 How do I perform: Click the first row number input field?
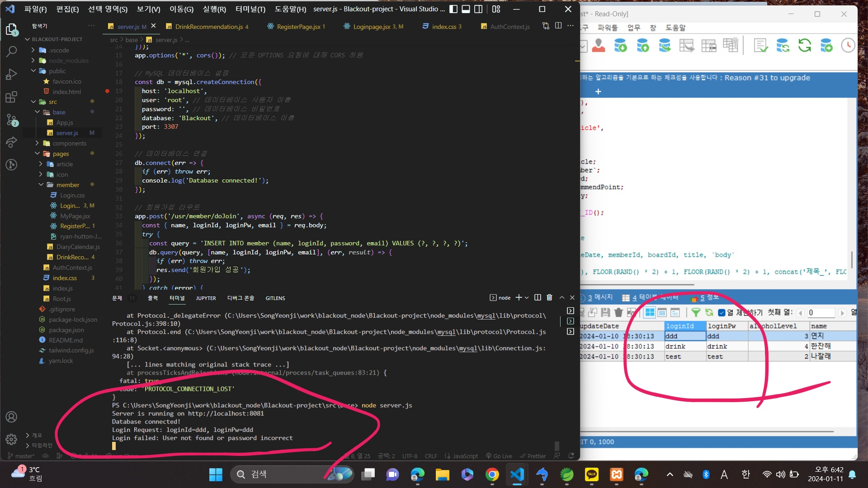pyautogui.click(x=821, y=313)
